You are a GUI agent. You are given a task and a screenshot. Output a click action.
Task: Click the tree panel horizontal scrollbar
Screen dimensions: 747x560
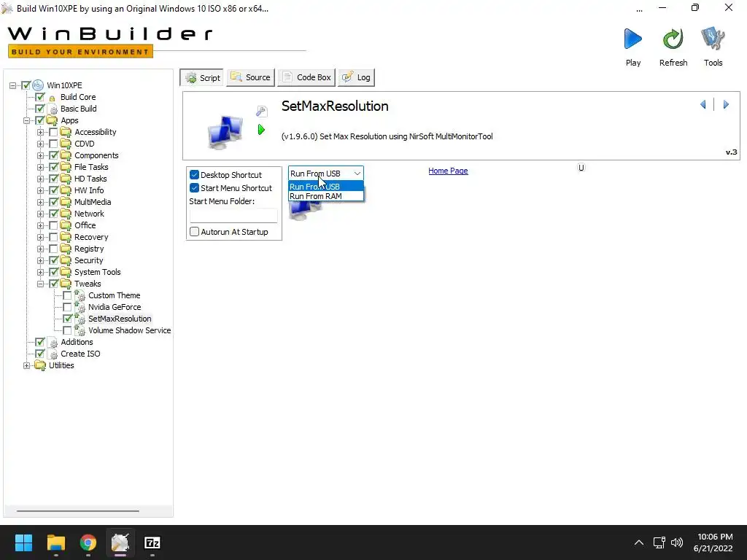coord(77,511)
